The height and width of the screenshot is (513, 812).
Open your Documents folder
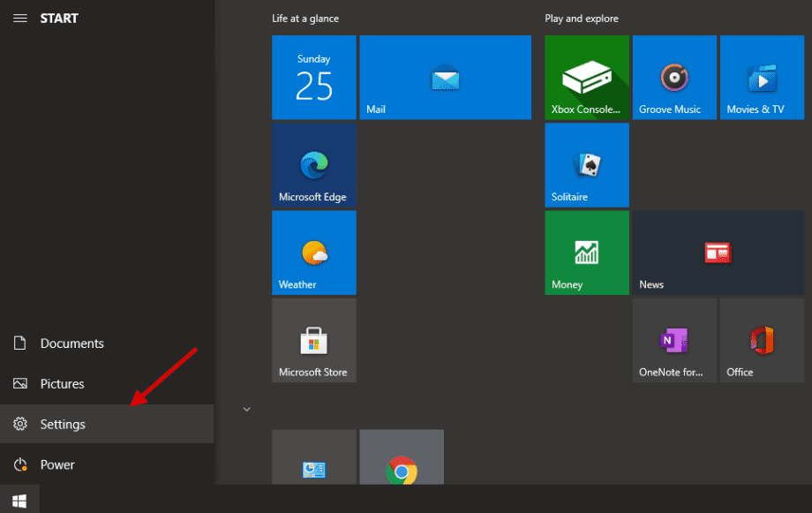coord(71,343)
